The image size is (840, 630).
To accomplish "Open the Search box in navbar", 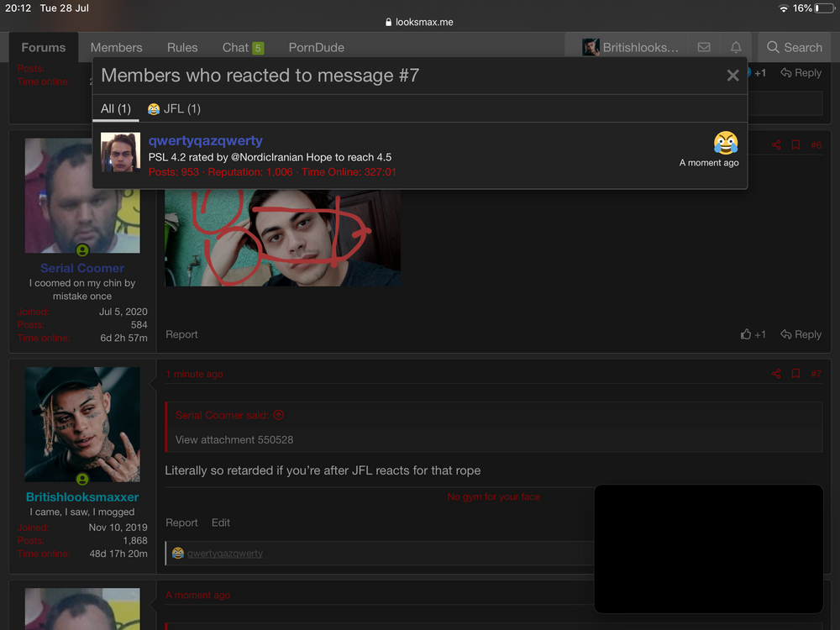I will click(795, 48).
